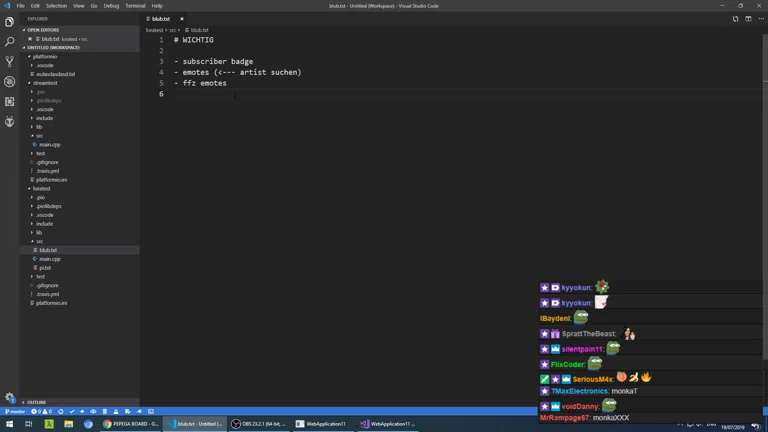
Task: Open the Debug menu
Action: pos(111,6)
